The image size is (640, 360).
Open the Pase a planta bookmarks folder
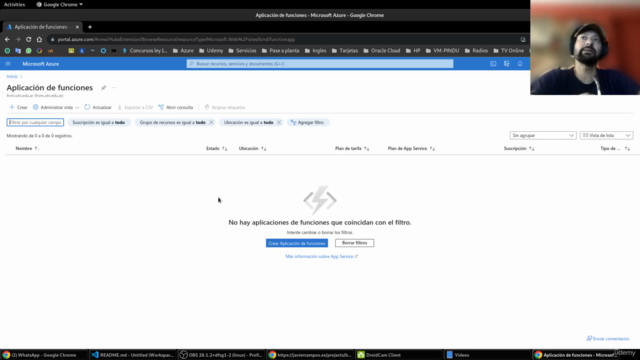280,51
